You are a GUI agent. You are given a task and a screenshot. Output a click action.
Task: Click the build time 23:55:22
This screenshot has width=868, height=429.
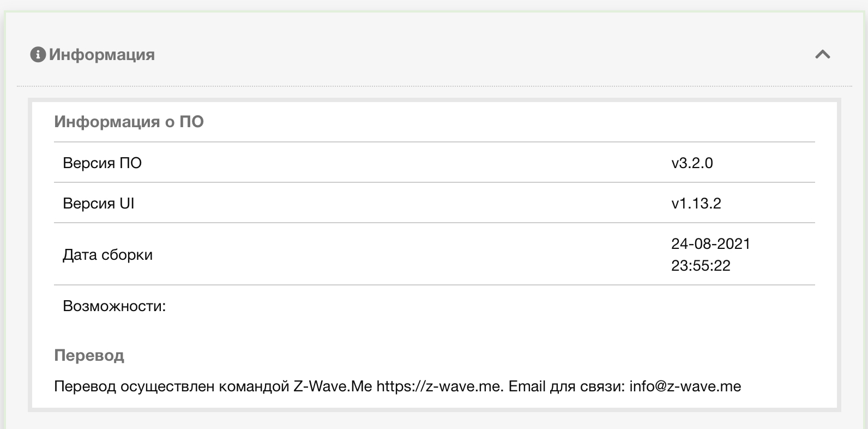pos(701,266)
